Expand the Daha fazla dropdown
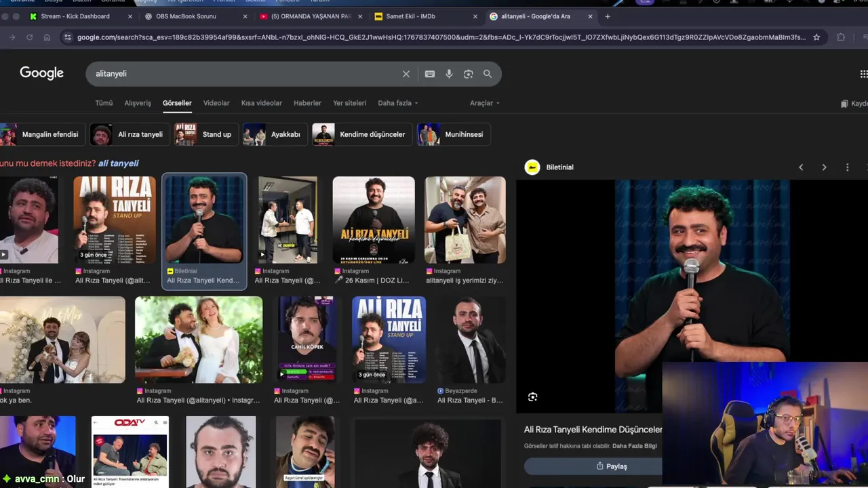 point(397,103)
